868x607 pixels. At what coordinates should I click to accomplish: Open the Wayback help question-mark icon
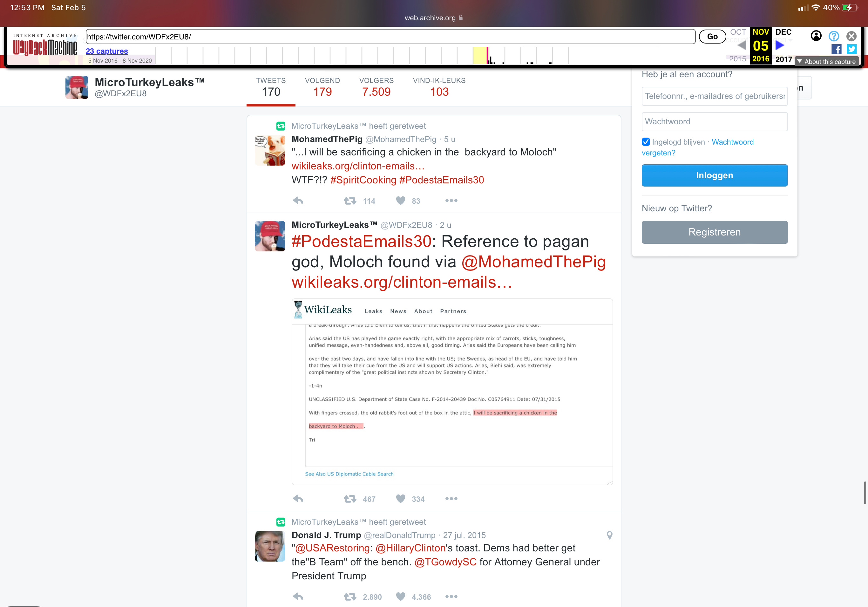pos(834,36)
